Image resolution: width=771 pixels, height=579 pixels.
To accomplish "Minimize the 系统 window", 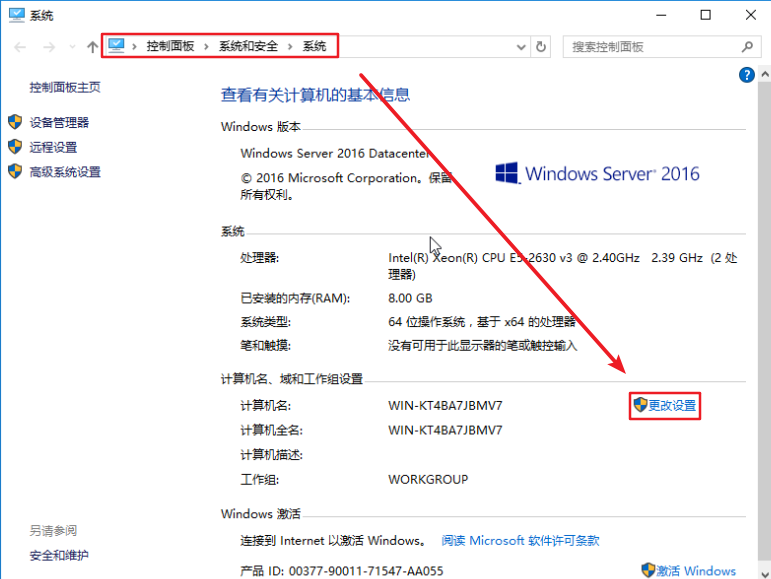I will point(661,15).
